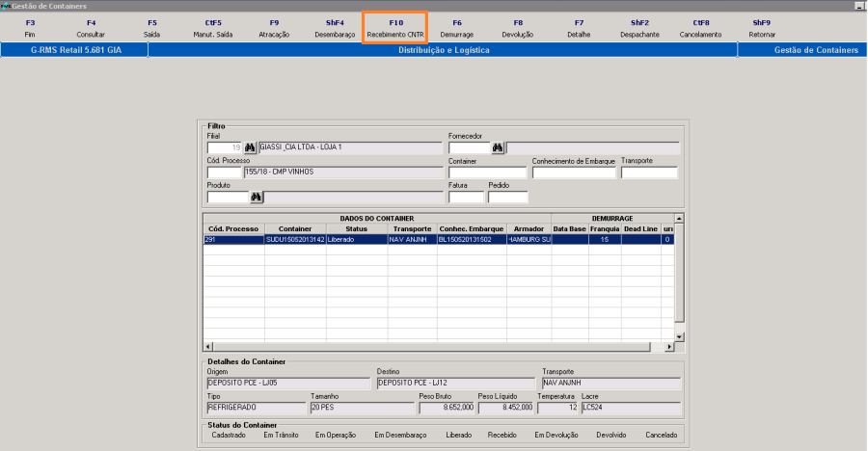Click the Cód. Processo code field

224,172
